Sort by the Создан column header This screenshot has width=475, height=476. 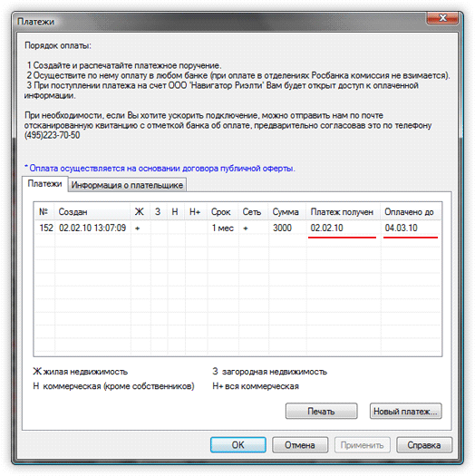pos(92,211)
